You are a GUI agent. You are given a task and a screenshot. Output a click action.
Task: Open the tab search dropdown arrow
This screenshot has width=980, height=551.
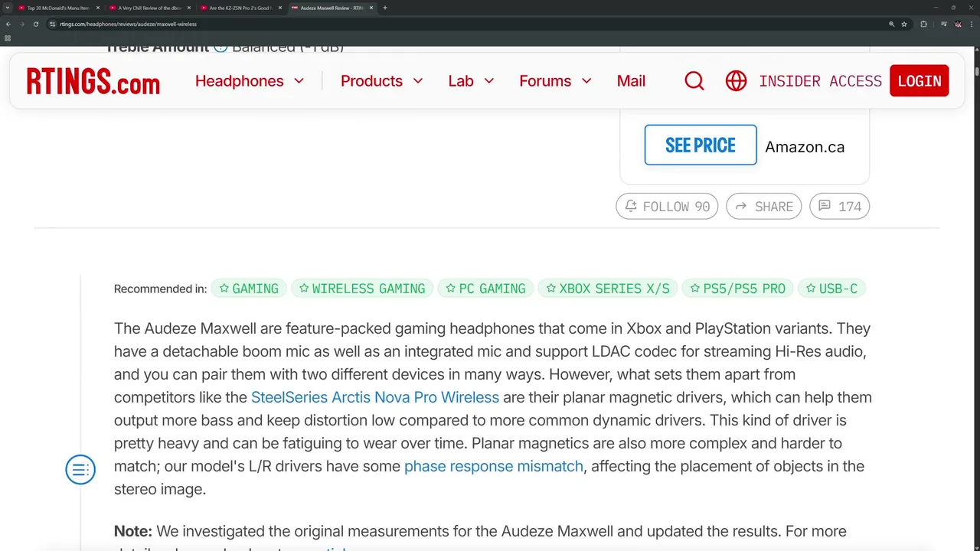tap(7, 8)
